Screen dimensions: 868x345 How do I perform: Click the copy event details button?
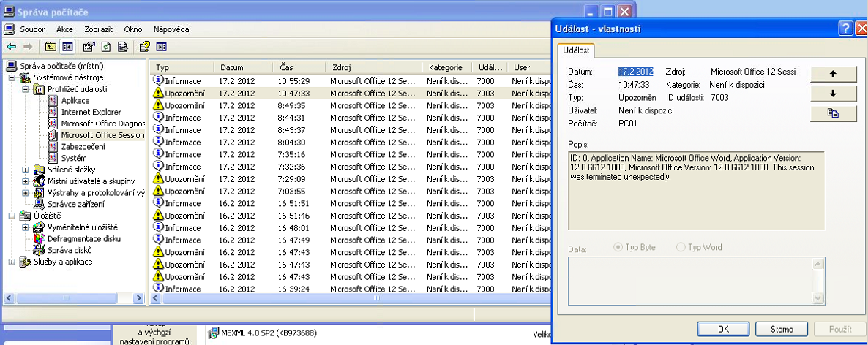click(833, 113)
